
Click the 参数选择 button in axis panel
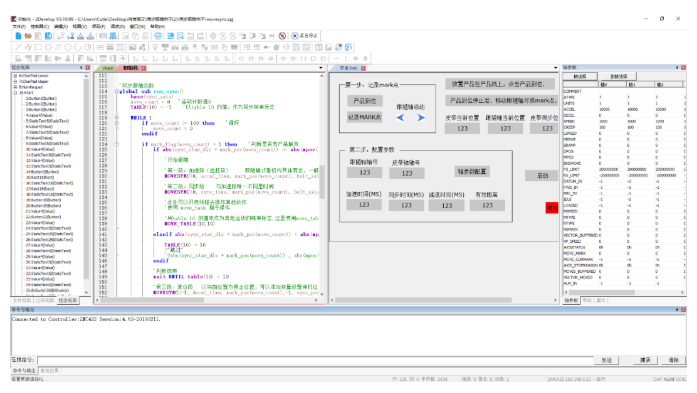pos(618,76)
